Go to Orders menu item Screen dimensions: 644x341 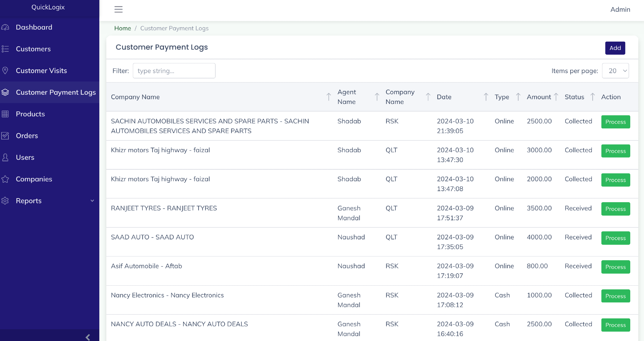tap(27, 136)
